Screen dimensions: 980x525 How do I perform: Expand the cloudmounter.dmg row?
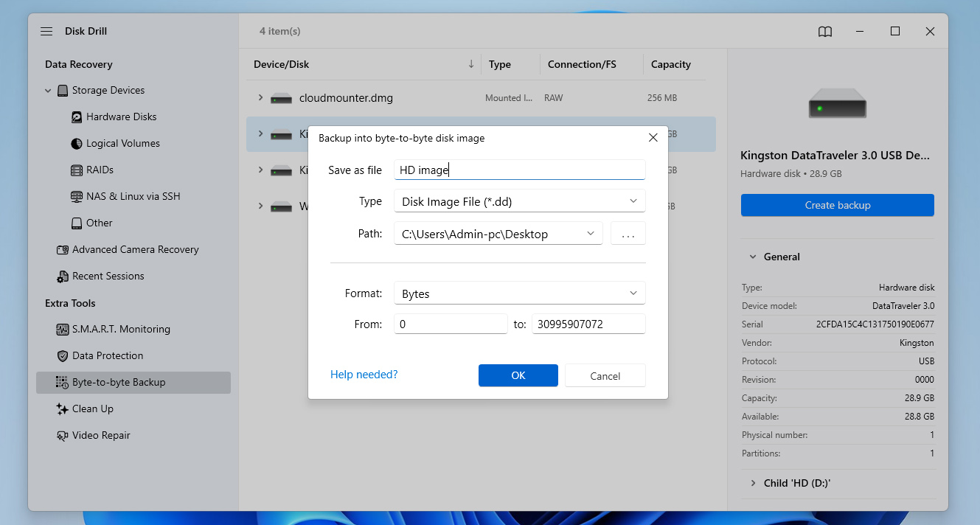pos(260,97)
